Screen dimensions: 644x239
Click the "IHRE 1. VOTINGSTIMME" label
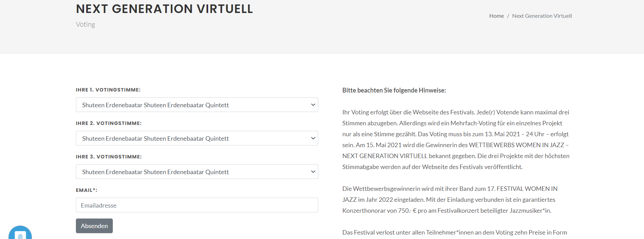point(108,90)
